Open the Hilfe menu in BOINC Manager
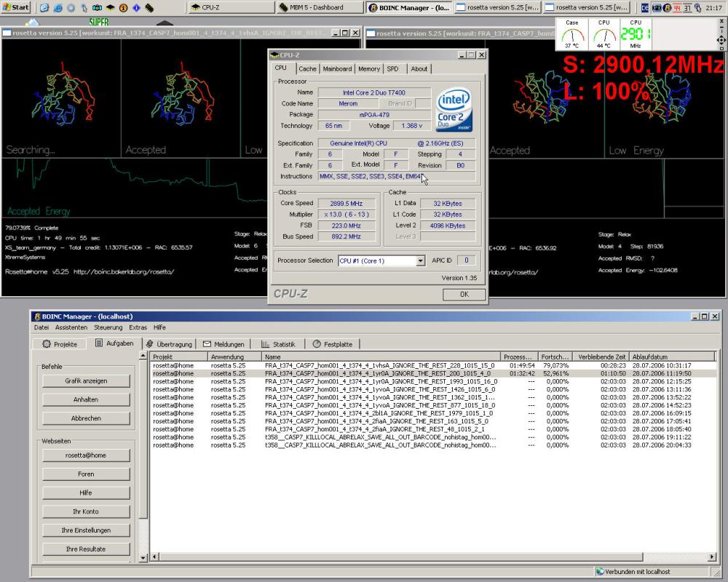Screen dimensions: 728x582 pos(159,327)
